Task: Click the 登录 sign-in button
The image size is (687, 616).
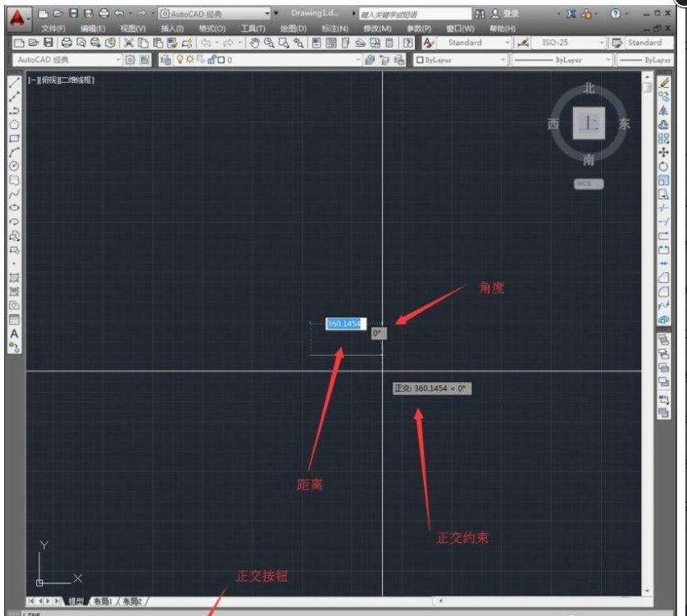Action: (511, 14)
